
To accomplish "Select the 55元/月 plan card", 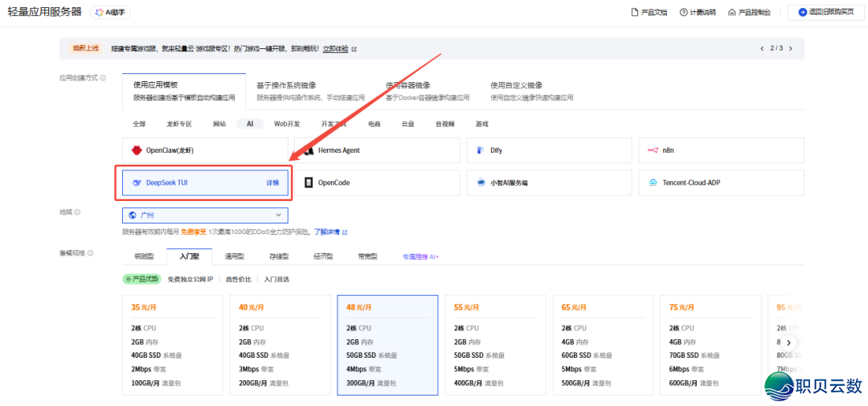I will coord(495,345).
